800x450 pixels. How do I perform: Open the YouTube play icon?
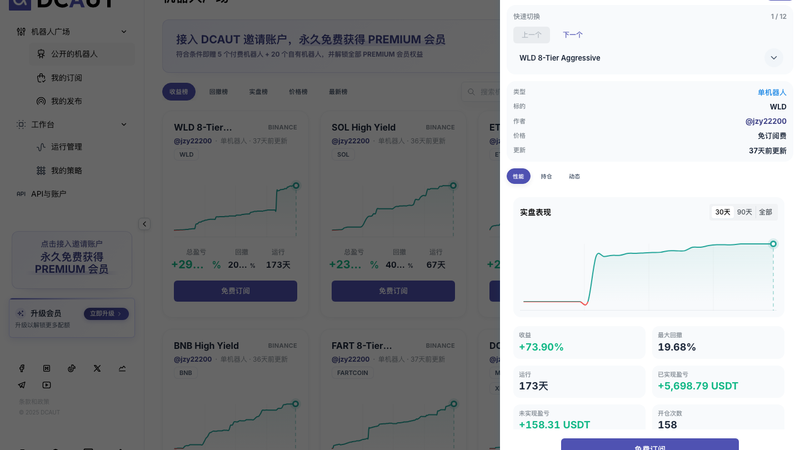click(x=46, y=385)
